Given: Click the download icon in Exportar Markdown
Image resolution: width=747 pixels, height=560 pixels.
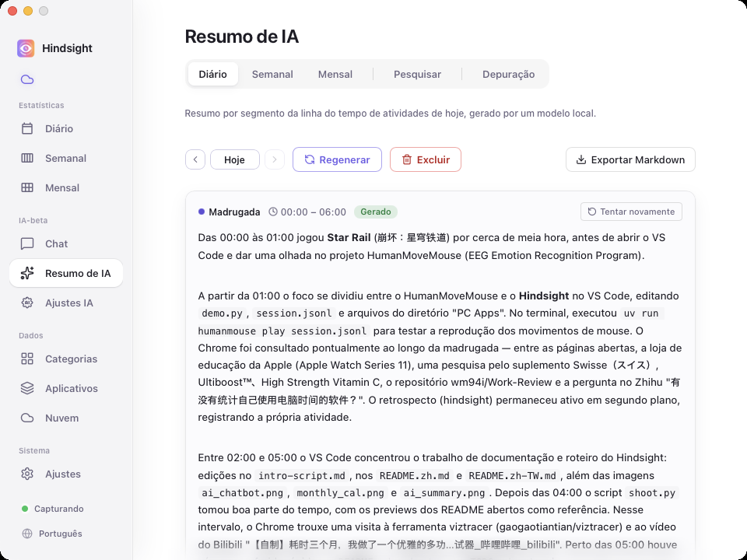Looking at the screenshot, I should point(580,160).
